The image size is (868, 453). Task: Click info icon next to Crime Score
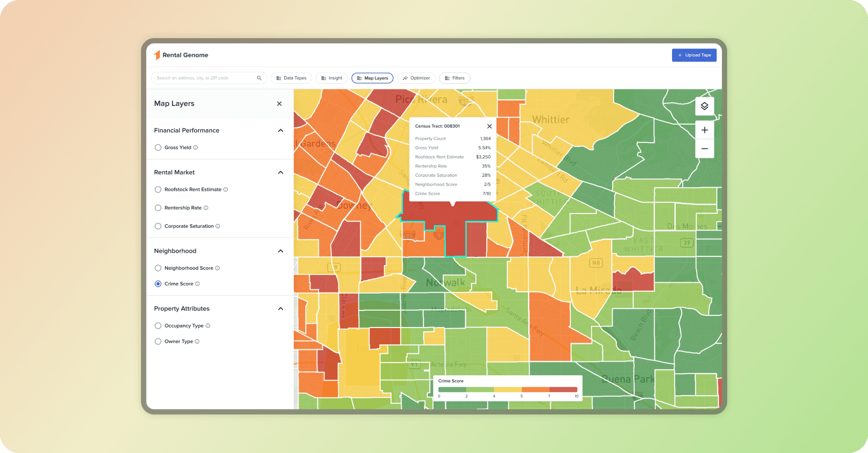pyautogui.click(x=198, y=284)
